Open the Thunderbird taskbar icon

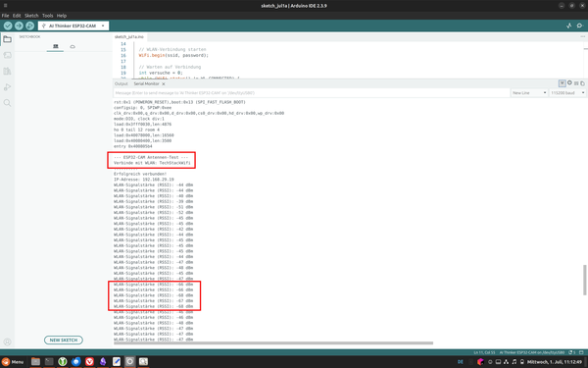(x=76, y=361)
